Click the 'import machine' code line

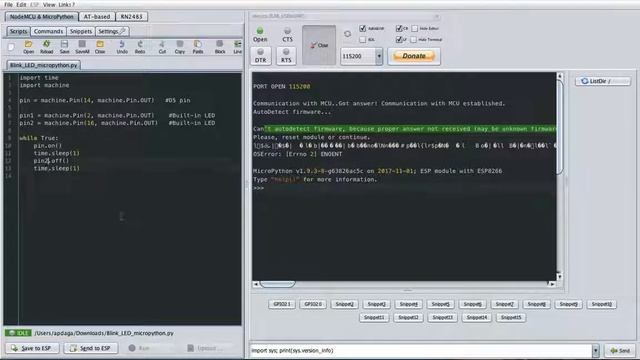[x=44, y=85]
